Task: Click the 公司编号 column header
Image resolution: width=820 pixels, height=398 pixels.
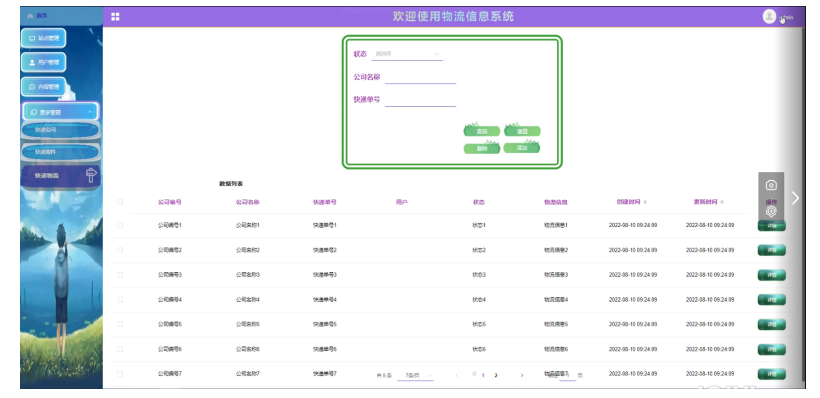Action: (x=169, y=202)
